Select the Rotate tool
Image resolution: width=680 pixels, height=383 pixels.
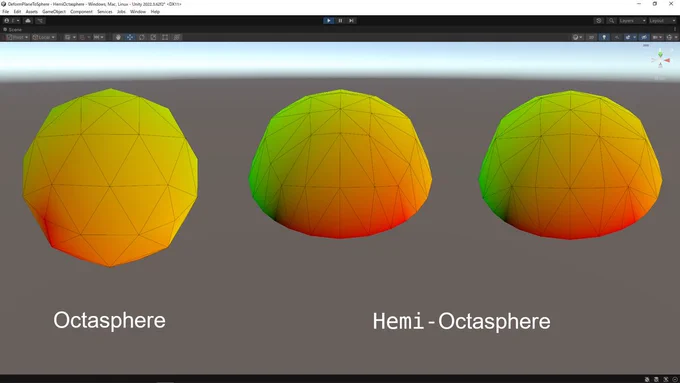(x=142, y=37)
